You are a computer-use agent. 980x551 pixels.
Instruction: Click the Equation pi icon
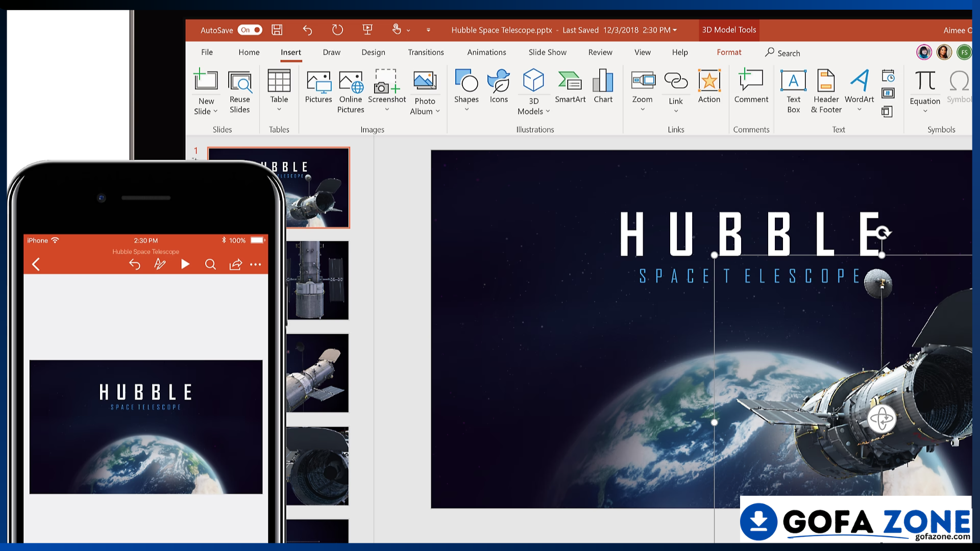(925, 81)
